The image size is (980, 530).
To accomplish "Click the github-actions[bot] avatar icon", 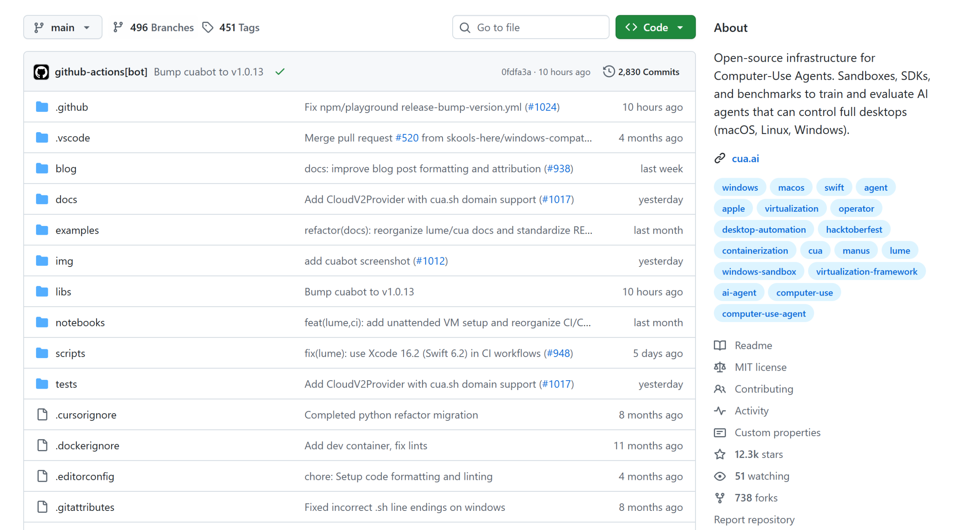I will pos(41,72).
